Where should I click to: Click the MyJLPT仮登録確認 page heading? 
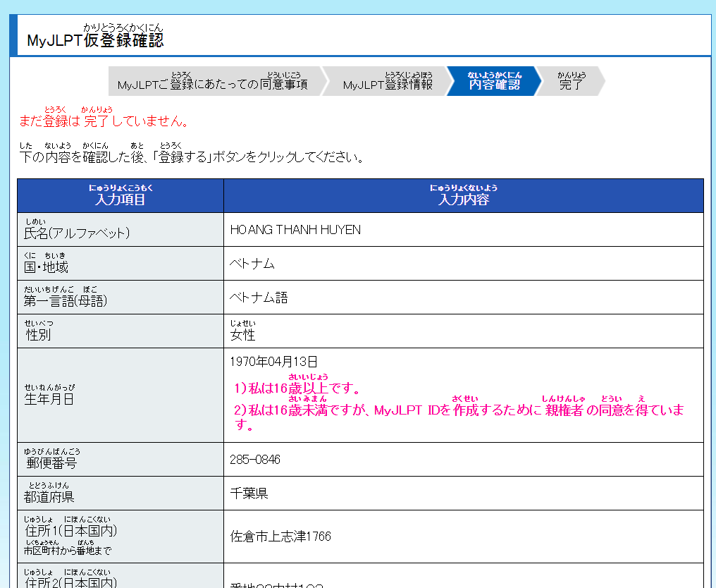95,40
